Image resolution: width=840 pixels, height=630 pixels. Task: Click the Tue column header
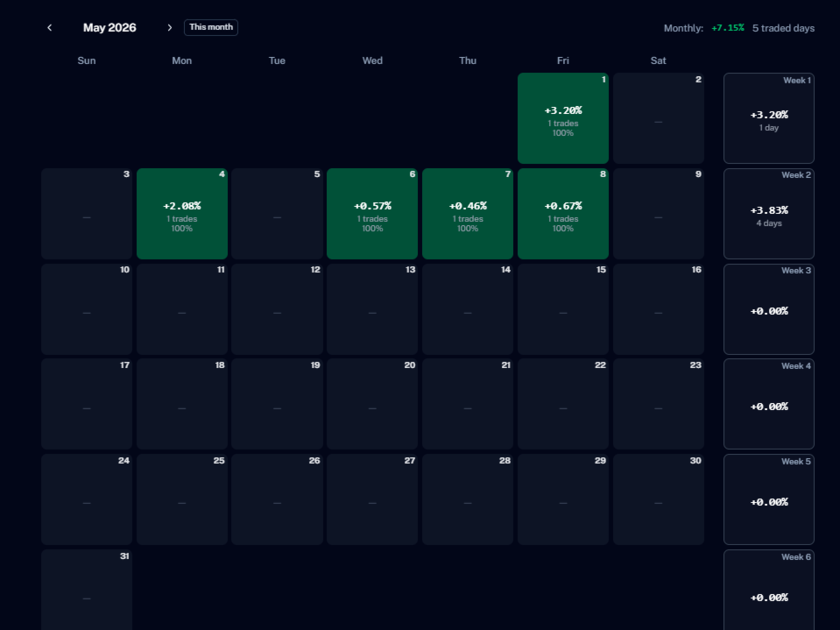pyautogui.click(x=277, y=60)
